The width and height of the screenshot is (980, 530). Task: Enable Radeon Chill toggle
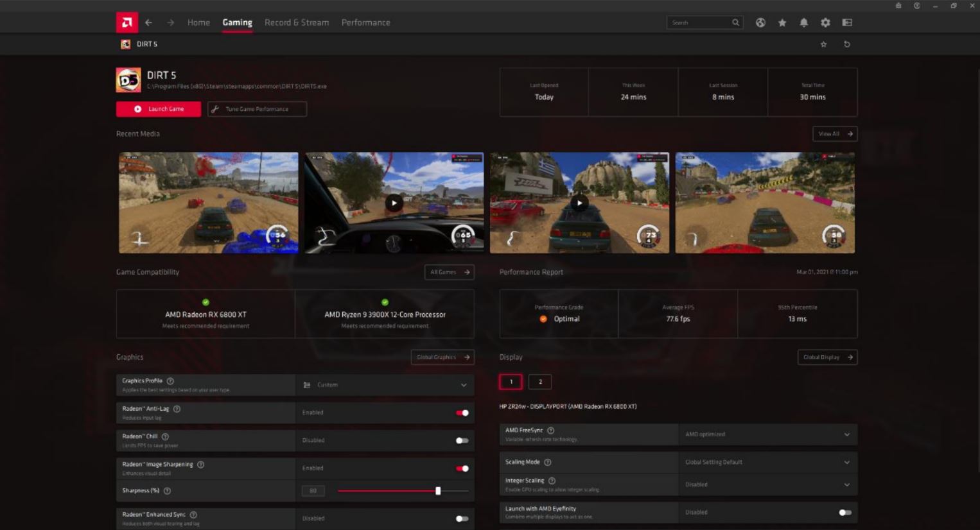[x=462, y=440]
